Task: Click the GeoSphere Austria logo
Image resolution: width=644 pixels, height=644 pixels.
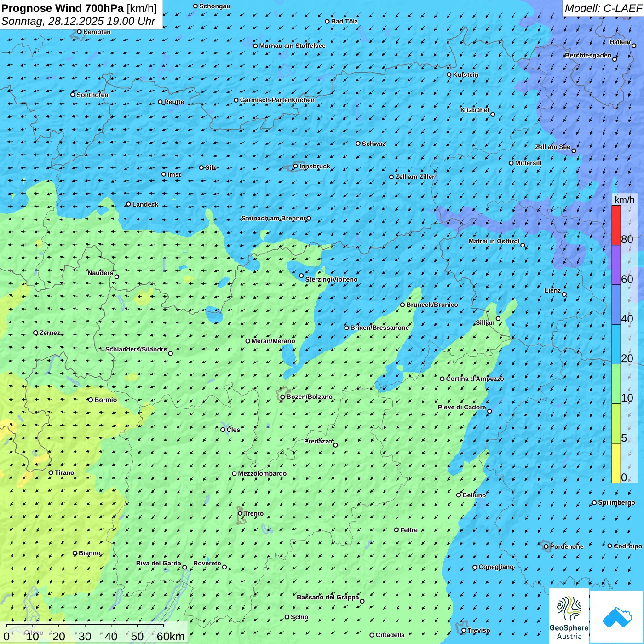Action: click(x=569, y=616)
